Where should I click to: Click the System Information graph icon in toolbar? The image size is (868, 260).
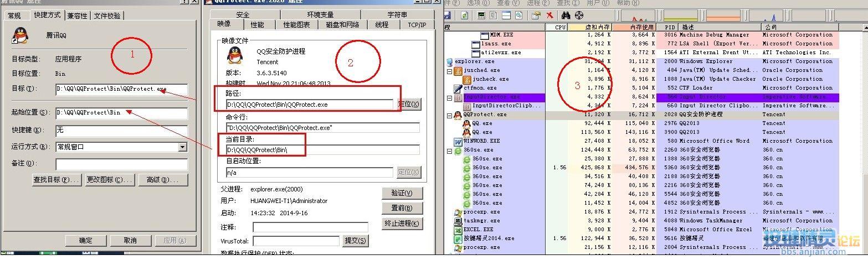point(481,15)
